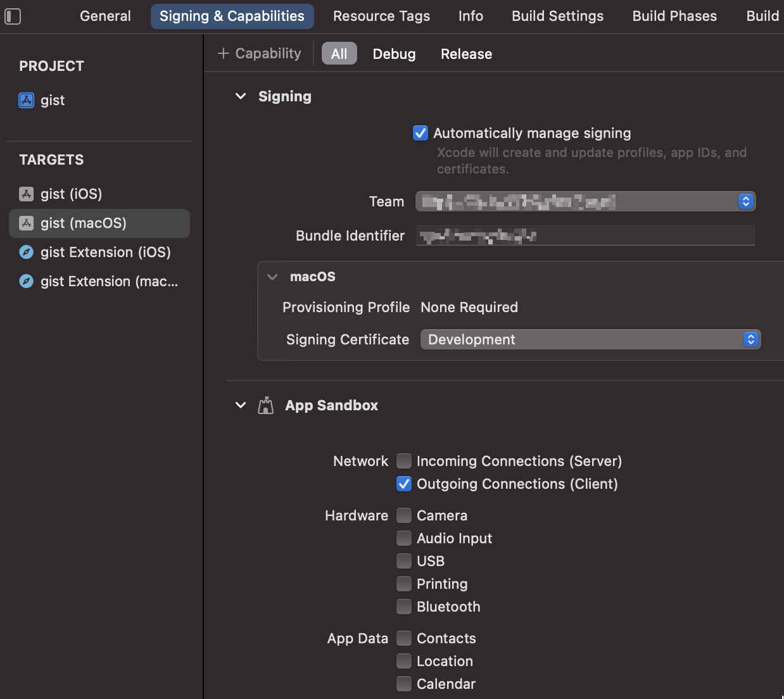Toggle the navigator sidebar panel icon
784x699 pixels.
13,16
